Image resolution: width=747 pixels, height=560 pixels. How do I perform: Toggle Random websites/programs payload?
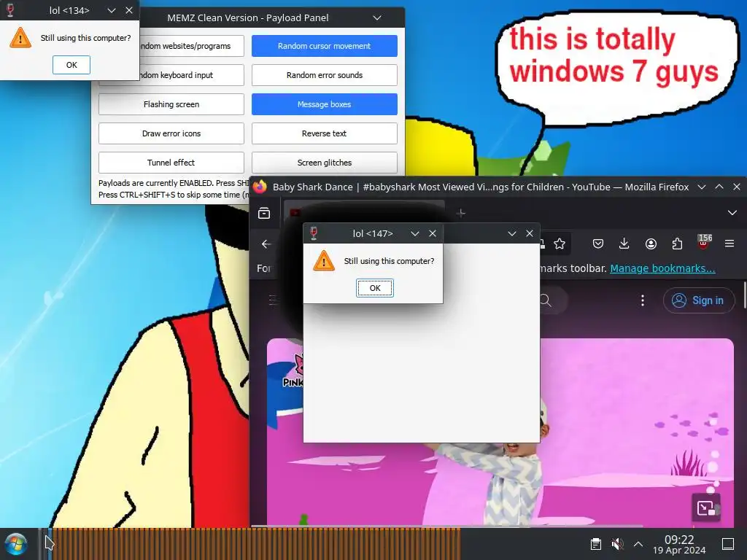tap(192, 46)
